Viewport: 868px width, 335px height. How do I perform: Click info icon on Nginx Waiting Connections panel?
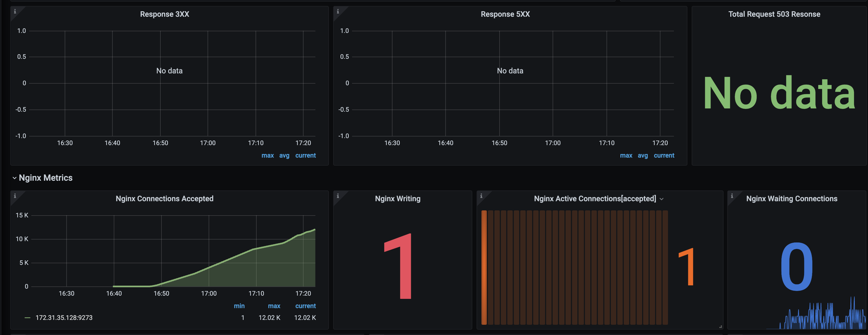(x=732, y=196)
